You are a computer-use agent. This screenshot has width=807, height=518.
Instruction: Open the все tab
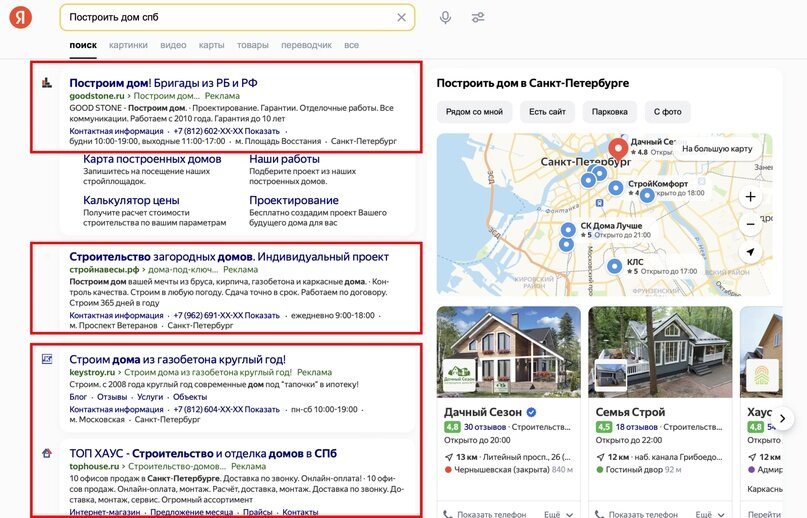[352, 45]
